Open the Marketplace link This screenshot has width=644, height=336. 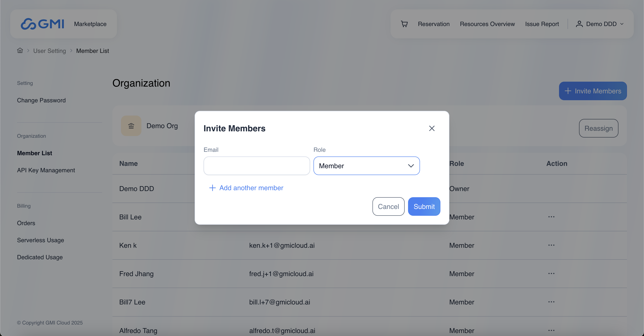point(90,24)
